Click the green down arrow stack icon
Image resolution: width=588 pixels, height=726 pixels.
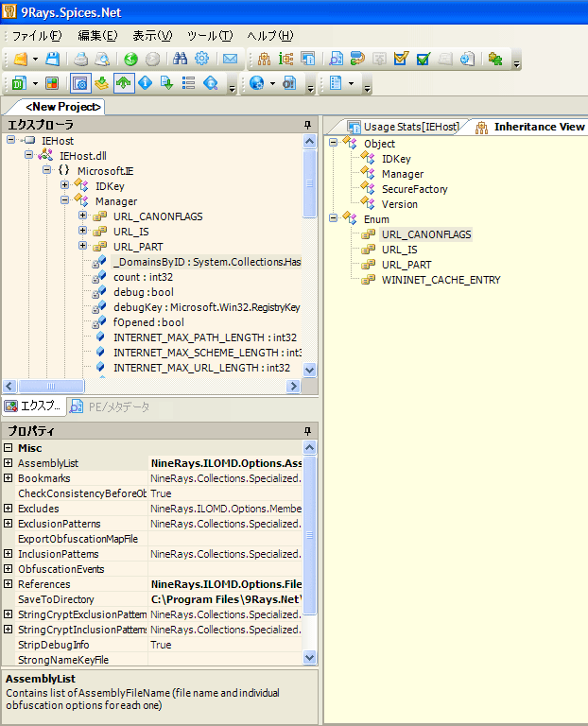[x=101, y=83]
